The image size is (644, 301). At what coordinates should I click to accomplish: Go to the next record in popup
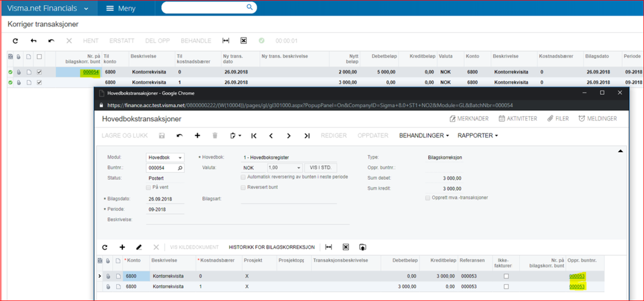[x=289, y=135]
